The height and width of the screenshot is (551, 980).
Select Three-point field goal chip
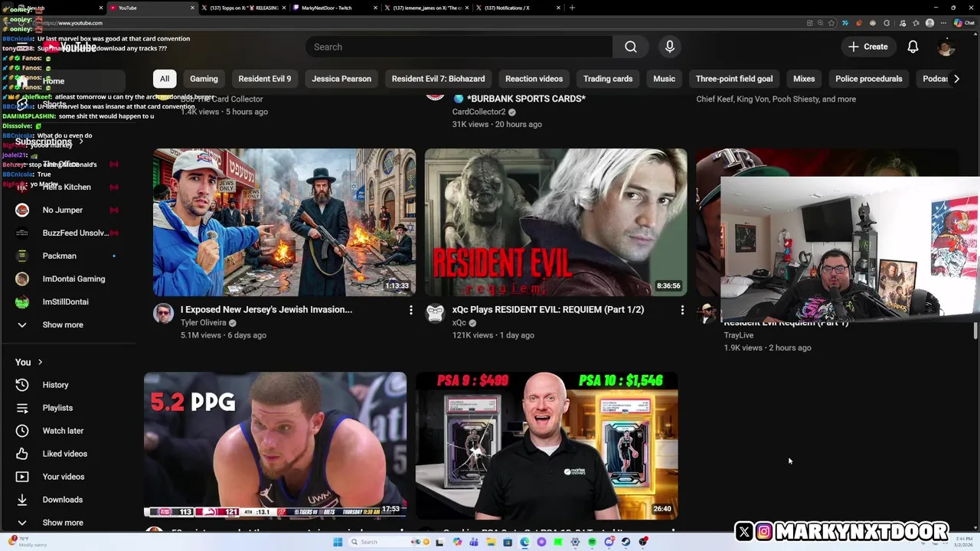pyautogui.click(x=733, y=79)
